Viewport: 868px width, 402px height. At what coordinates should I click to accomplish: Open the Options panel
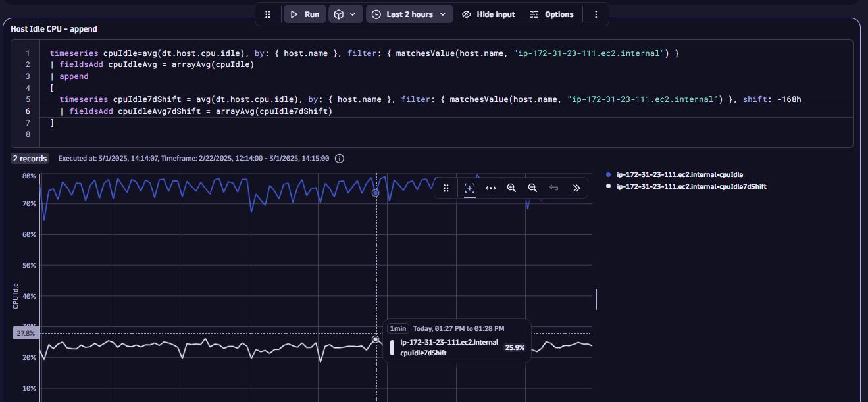(x=551, y=14)
